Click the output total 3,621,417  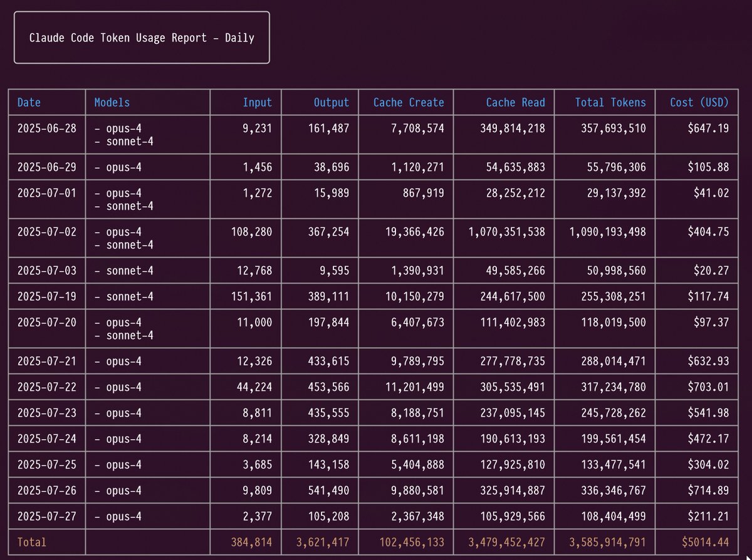pos(323,542)
